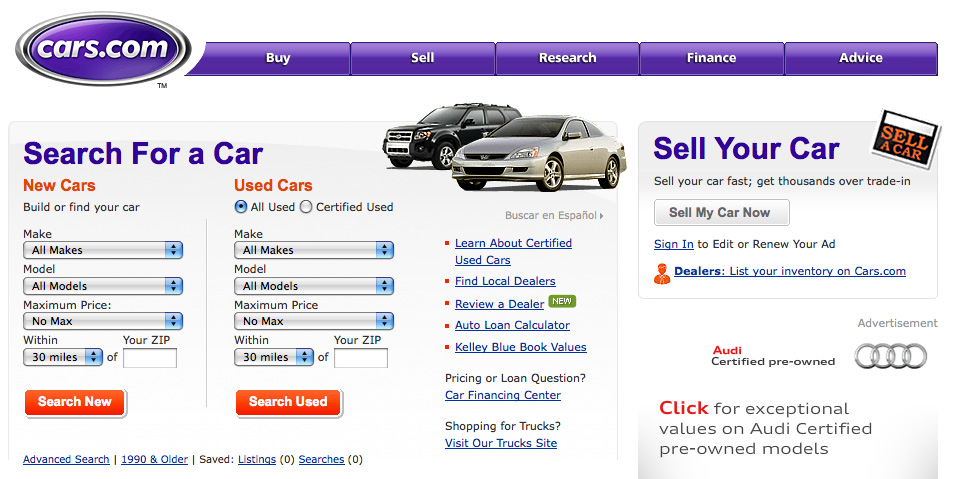956x479 pixels.
Task: Click the green NEW badge beside Review a Dealer
Action: pyautogui.click(x=562, y=302)
